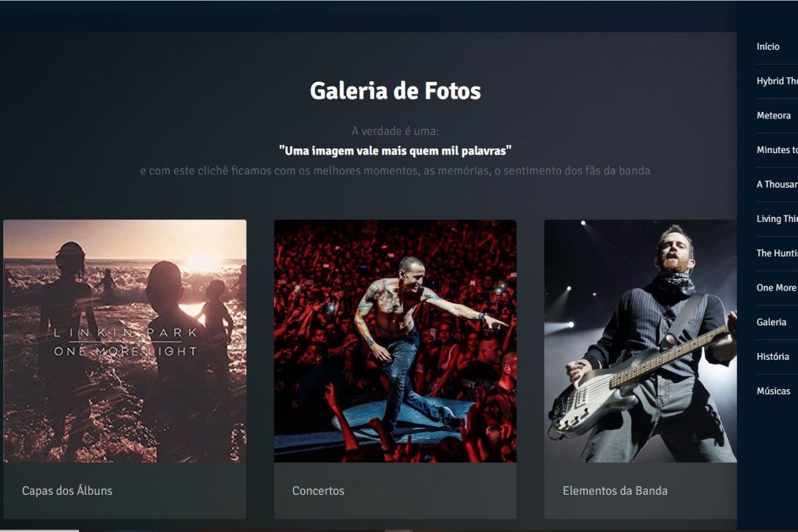Open the Hybrid Theory menu entry

[777, 81]
